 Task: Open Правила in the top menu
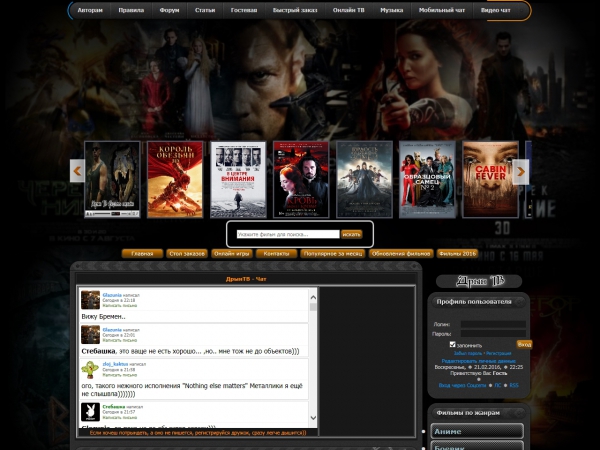[x=131, y=10]
